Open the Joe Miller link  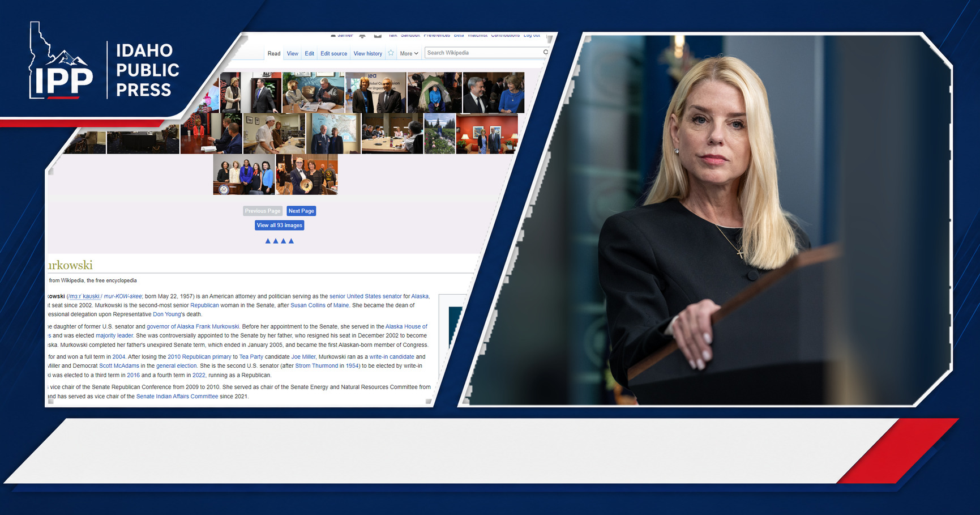(x=303, y=357)
